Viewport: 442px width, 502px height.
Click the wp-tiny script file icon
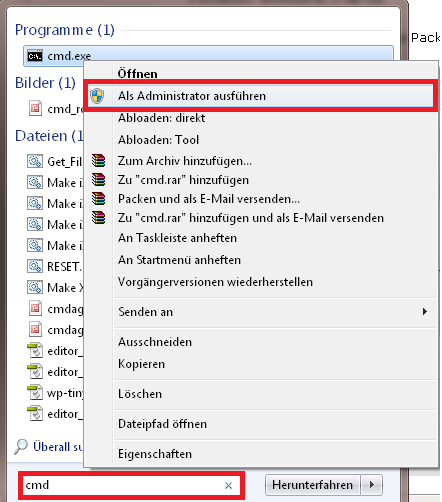point(35,393)
